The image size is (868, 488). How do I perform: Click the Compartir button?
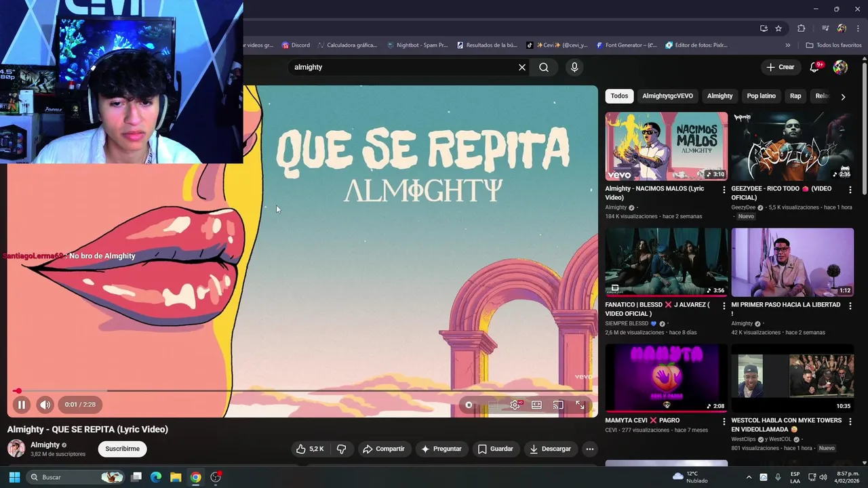(x=383, y=449)
